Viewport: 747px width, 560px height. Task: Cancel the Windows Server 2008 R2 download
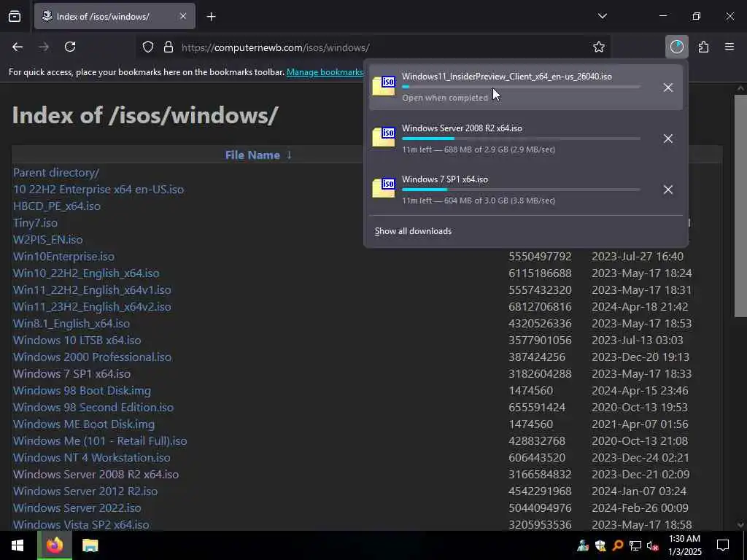668,139
